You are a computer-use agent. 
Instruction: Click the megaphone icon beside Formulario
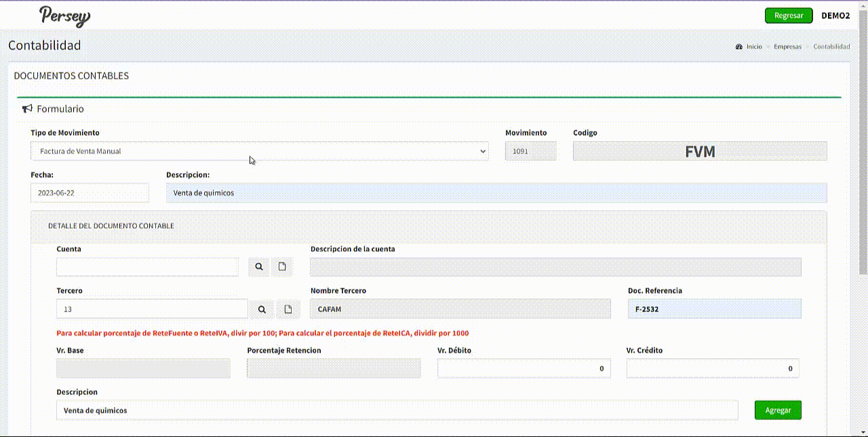(x=27, y=109)
